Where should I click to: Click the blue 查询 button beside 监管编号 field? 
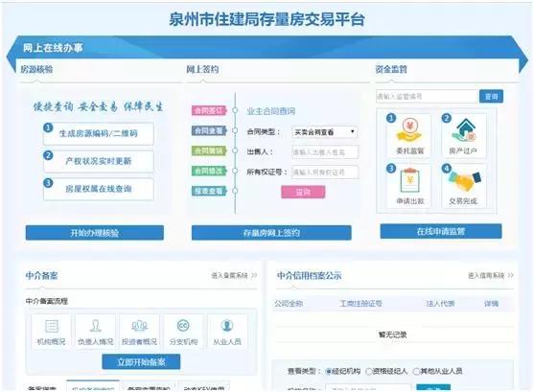coord(491,97)
